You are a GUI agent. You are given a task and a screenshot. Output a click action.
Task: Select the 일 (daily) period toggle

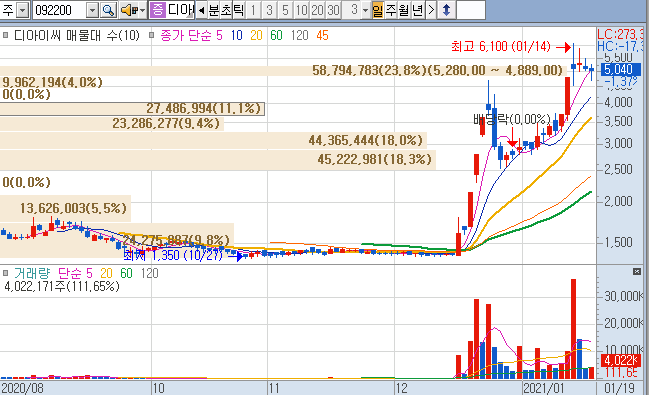pyautogui.click(x=377, y=10)
